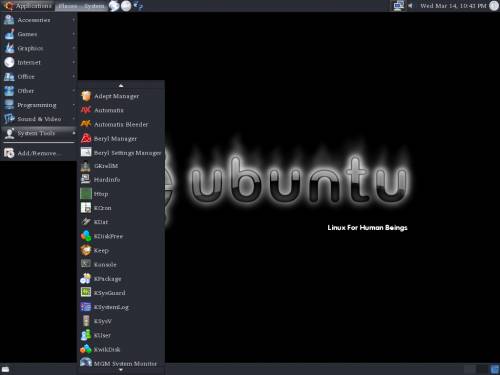This screenshot has width=500, height=375.
Task: Open the trash icon in the bottom panel
Action: point(494,369)
